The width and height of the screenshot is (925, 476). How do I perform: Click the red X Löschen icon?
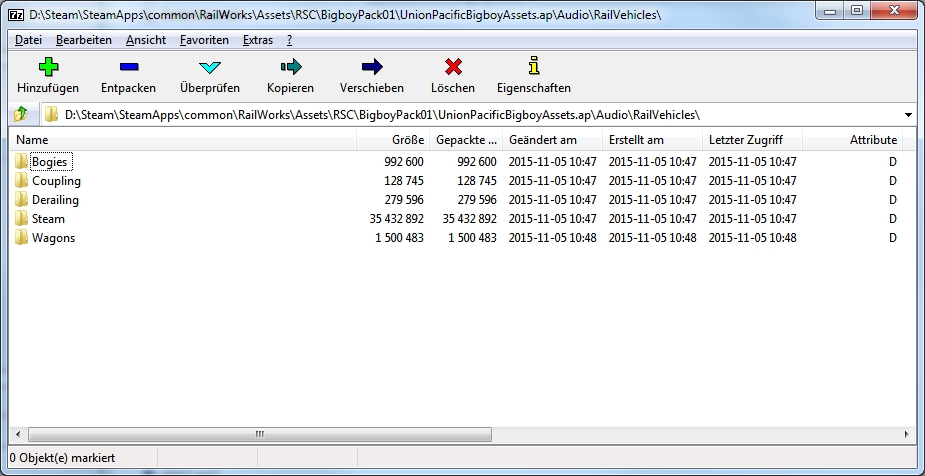click(453, 67)
